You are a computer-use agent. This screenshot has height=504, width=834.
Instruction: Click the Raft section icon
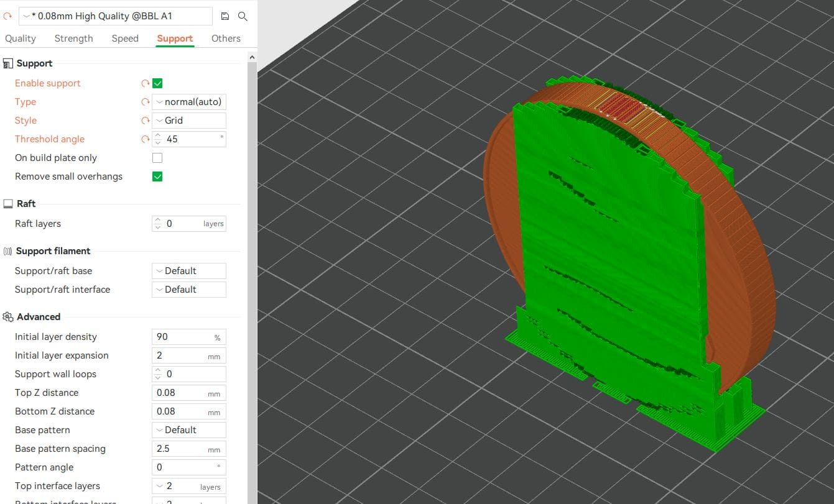click(x=8, y=204)
